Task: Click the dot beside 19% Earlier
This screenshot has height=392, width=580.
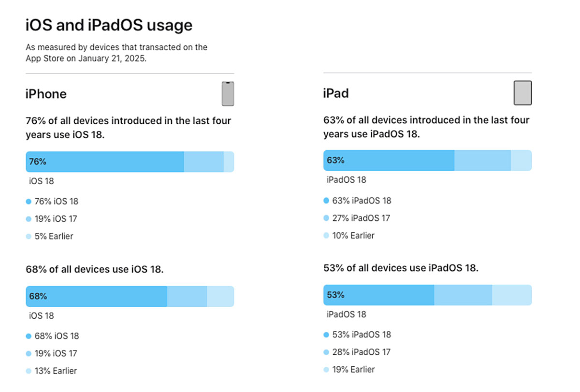Action: tap(326, 370)
